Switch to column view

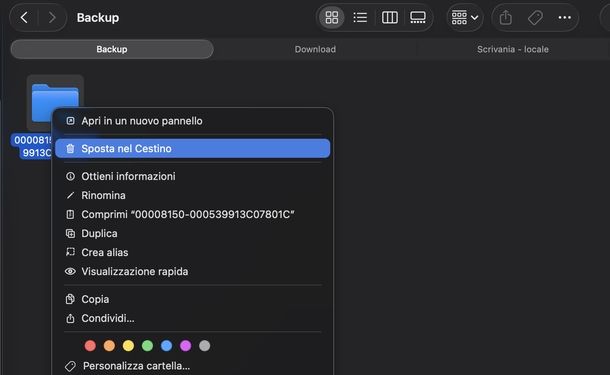pyautogui.click(x=389, y=18)
